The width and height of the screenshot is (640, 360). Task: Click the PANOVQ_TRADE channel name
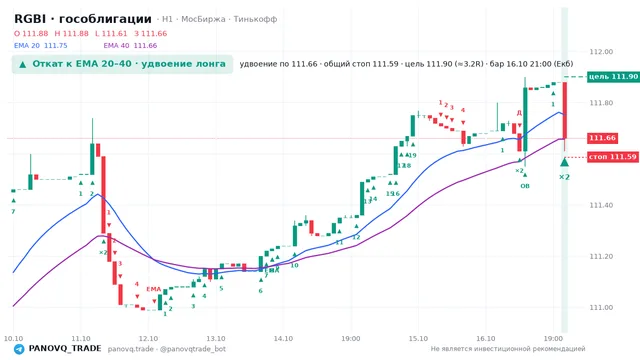tap(65, 349)
